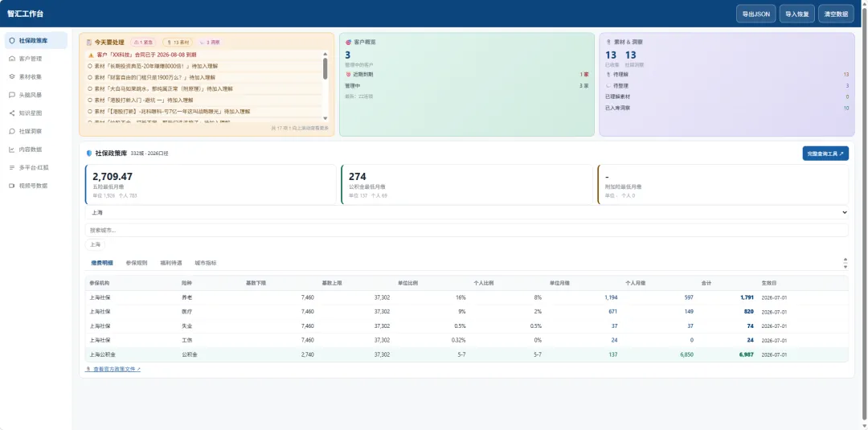Click the 知识星图 share-node icon

12,113
